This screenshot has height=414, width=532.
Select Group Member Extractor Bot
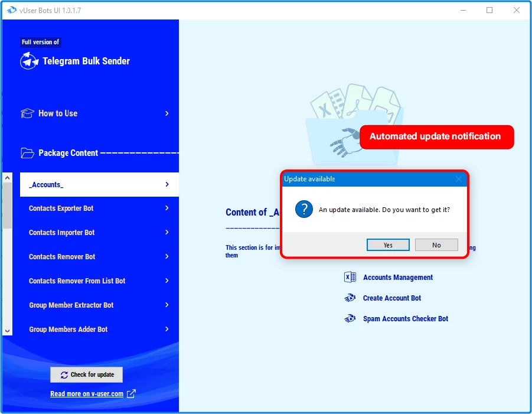click(99, 305)
